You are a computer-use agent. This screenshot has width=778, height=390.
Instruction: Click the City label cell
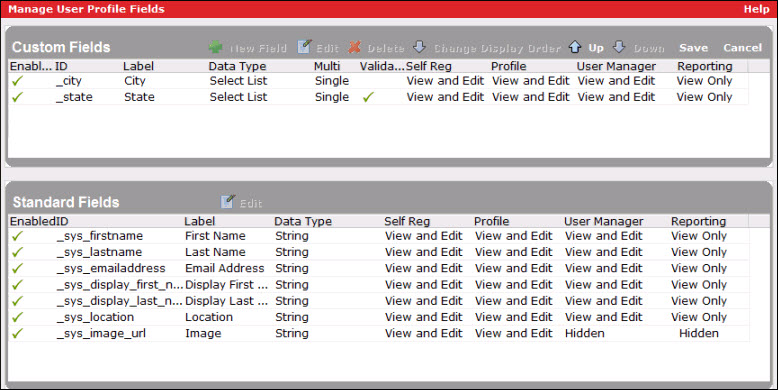[134, 81]
